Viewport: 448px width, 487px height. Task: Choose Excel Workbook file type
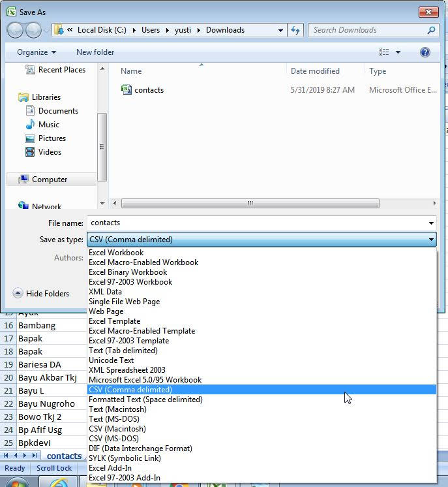click(x=262, y=253)
